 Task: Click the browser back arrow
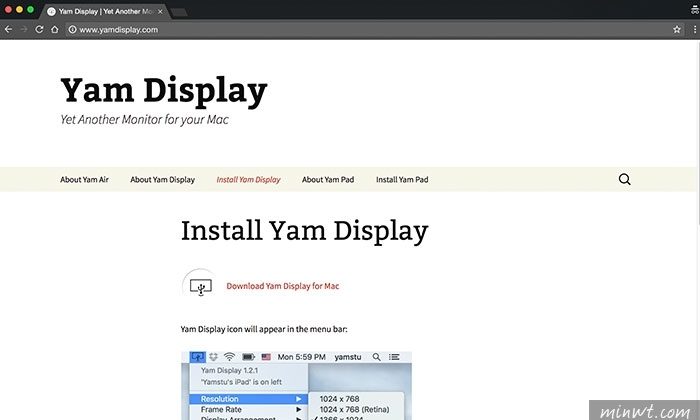click(9, 30)
